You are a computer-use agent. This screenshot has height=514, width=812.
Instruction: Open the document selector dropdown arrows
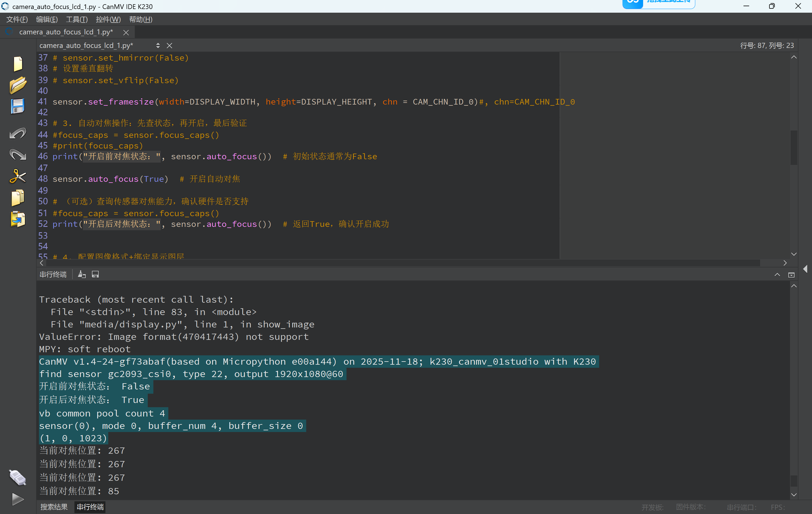(158, 45)
